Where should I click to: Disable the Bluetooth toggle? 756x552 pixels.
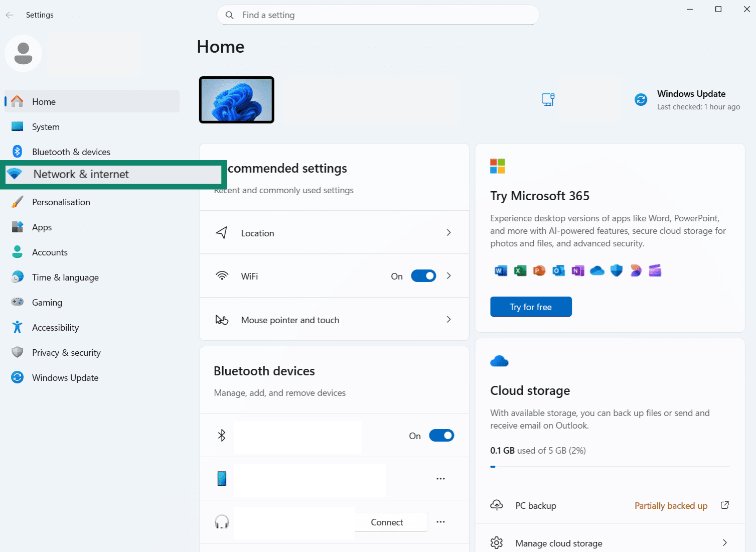[x=441, y=435]
